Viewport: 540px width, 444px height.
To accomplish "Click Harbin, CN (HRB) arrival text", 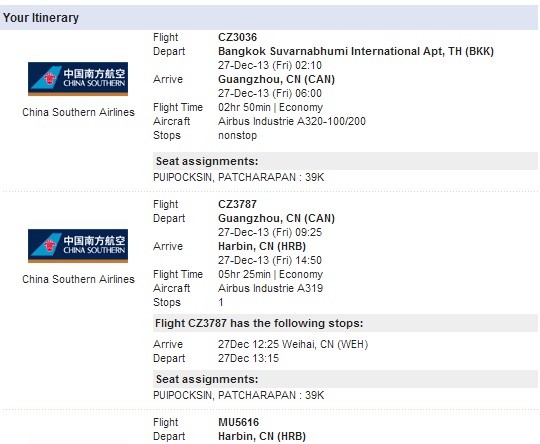I will 262,246.
